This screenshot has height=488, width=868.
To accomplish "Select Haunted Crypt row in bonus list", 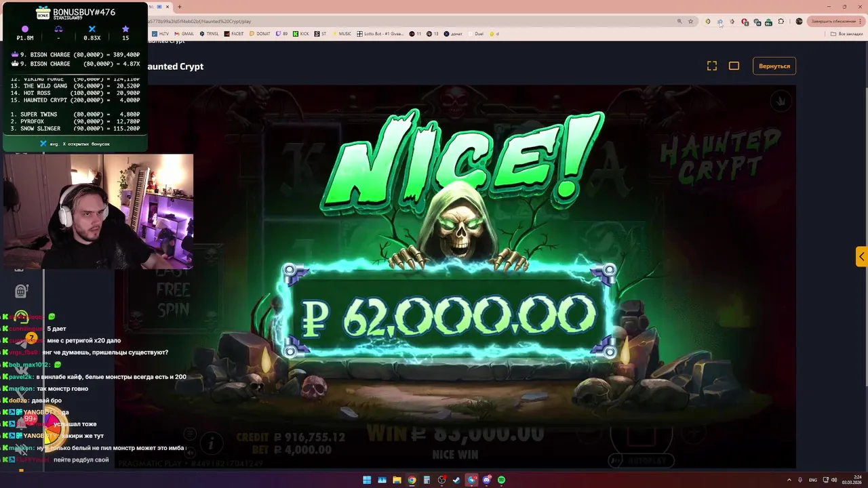I will click(75, 100).
